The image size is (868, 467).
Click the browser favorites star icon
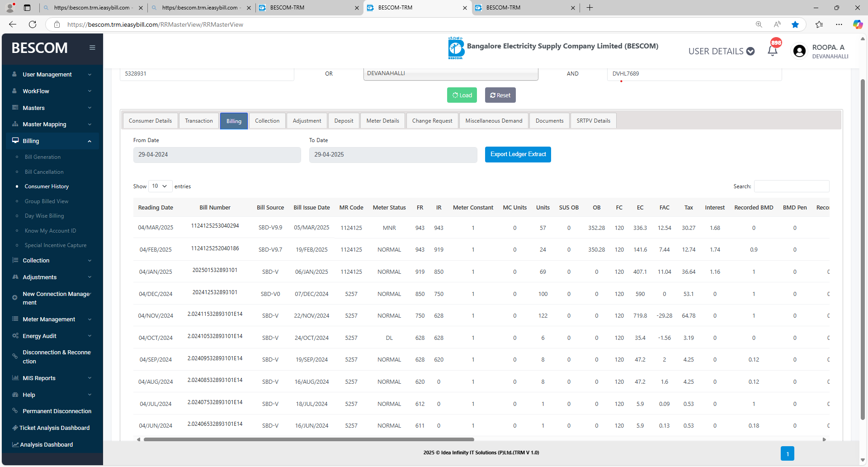point(795,24)
